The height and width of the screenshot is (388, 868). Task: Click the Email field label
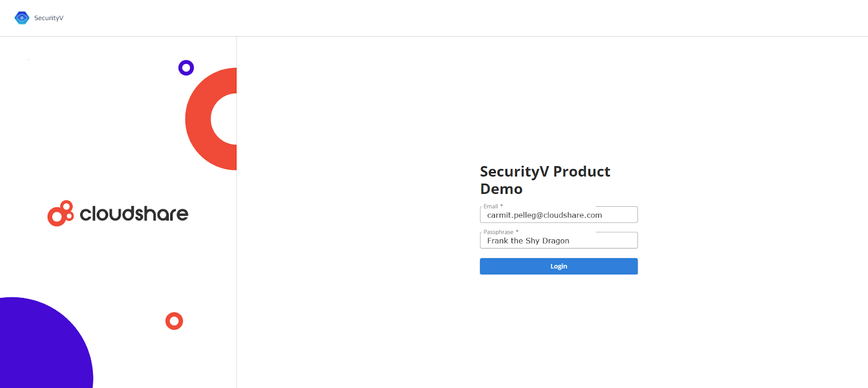(490, 206)
